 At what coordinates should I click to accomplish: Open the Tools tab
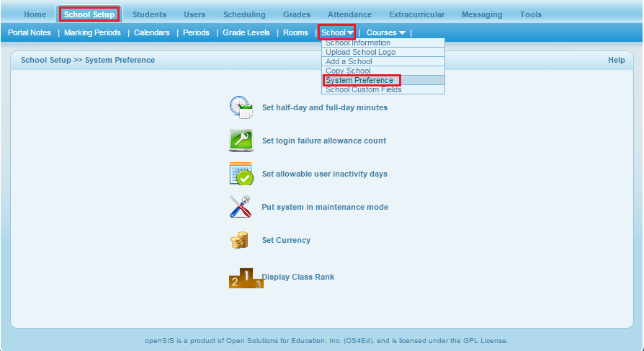coord(531,14)
